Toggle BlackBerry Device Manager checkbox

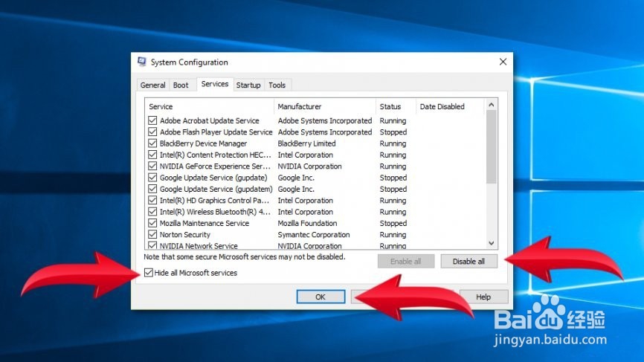tap(152, 143)
